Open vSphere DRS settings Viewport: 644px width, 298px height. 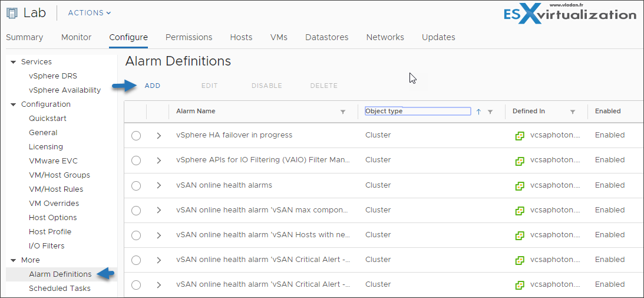click(x=53, y=76)
